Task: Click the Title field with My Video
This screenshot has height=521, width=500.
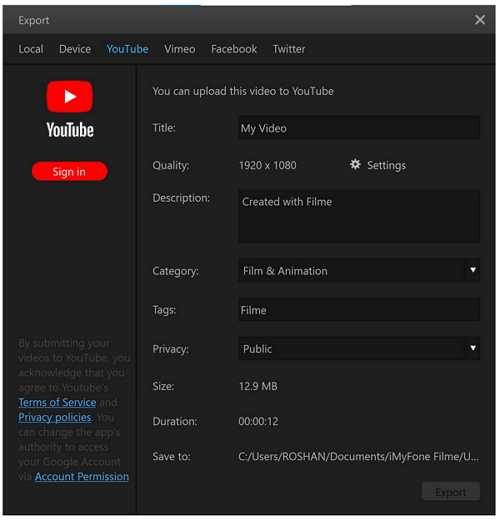Action: [359, 127]
